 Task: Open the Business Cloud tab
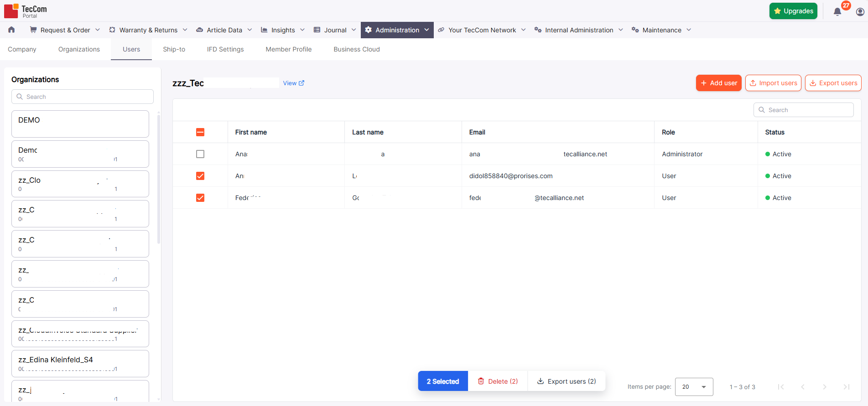coord(357,49)
